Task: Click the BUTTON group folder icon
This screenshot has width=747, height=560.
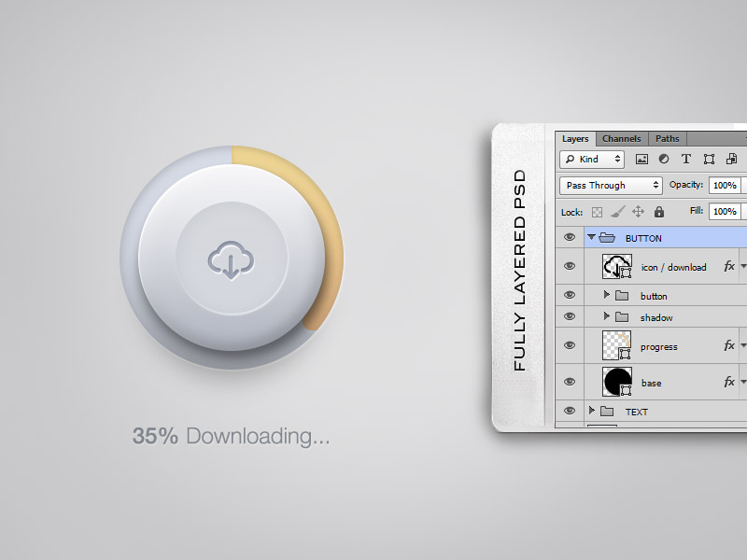Action: [607, 237]
